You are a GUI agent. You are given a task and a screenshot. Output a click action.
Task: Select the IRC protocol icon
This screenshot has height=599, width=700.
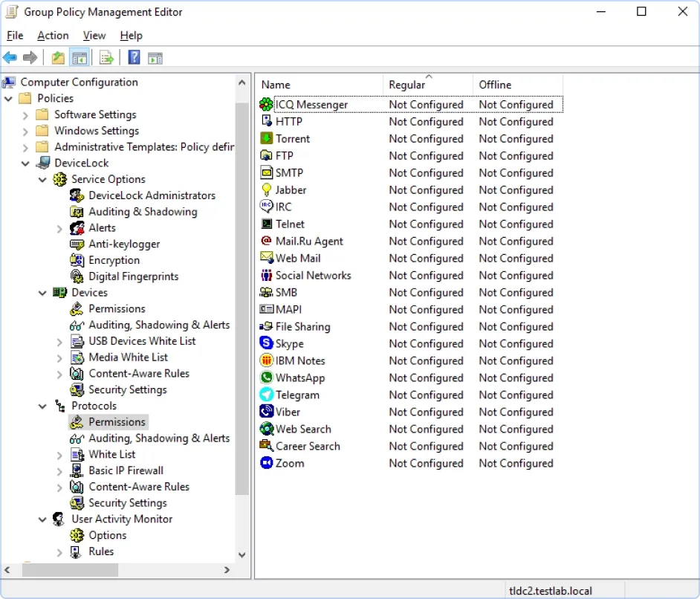pyautogui.click(x=266, y=207)
